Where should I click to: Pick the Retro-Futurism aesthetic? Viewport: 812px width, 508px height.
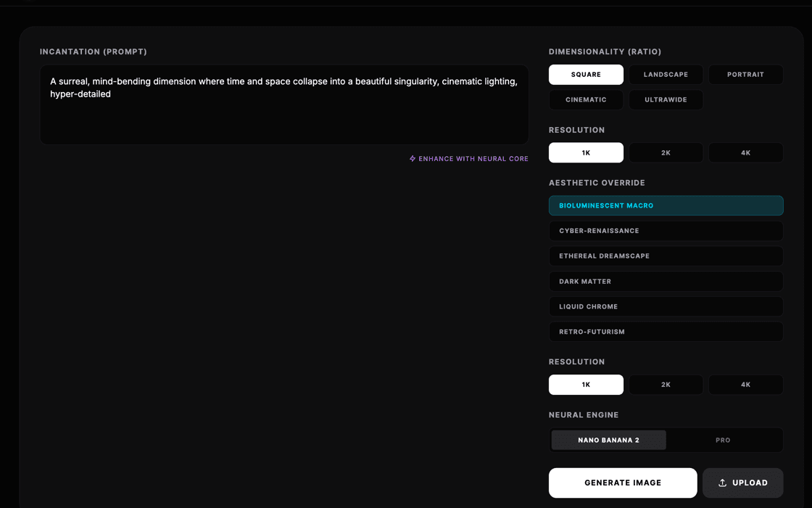pyautogui.click(x=666, y=332)
